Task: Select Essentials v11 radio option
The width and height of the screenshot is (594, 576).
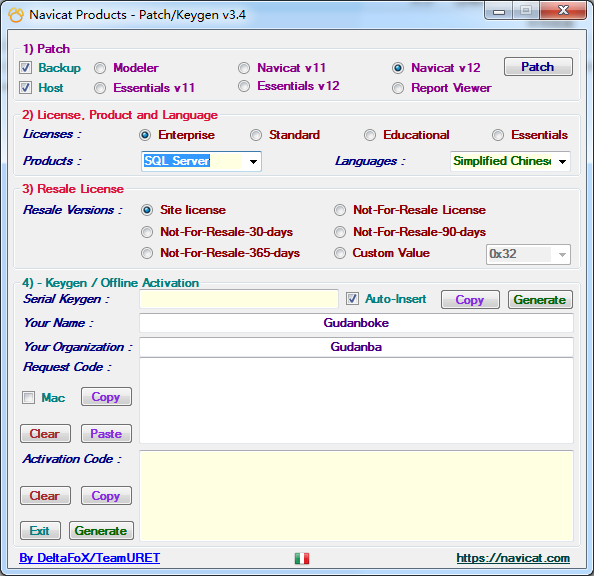Action: point(100,88)
